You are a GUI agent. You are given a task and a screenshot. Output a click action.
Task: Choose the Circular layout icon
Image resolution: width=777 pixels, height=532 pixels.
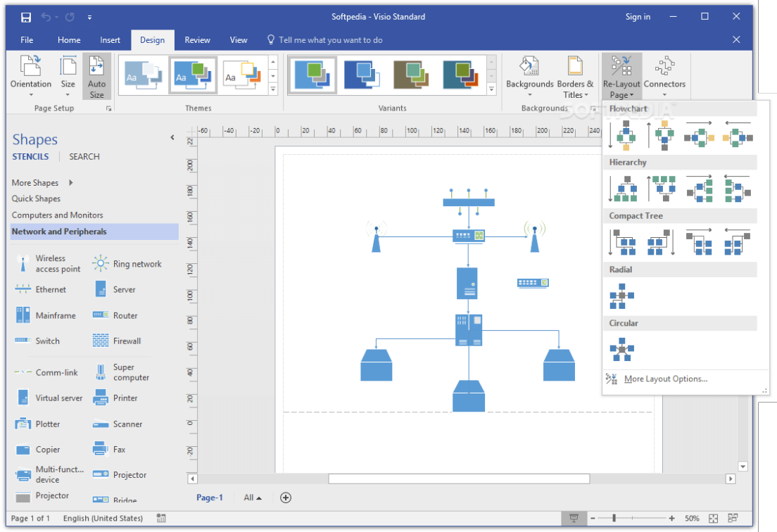pos(621,350)
